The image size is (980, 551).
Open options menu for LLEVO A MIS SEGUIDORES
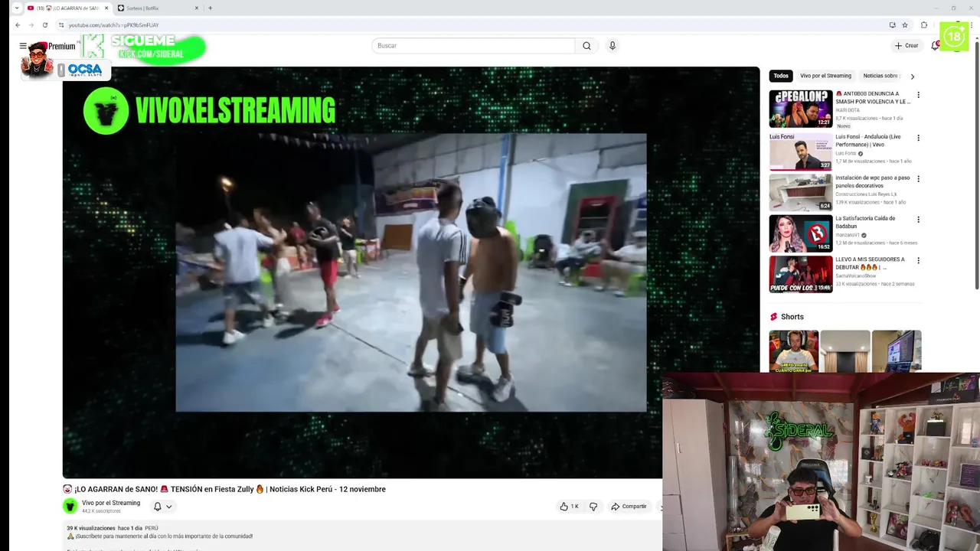(918, 260)
